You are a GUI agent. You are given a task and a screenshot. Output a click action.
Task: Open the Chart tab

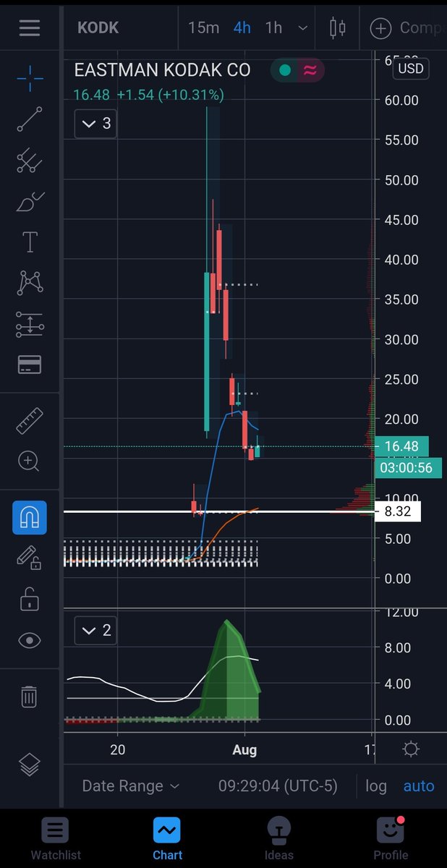point(167,839)
